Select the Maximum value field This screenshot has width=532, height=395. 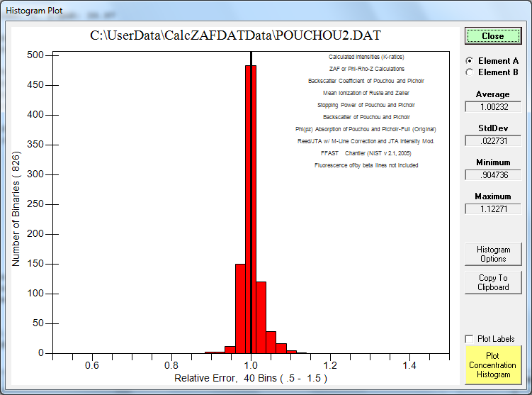(x=493, y=209)
